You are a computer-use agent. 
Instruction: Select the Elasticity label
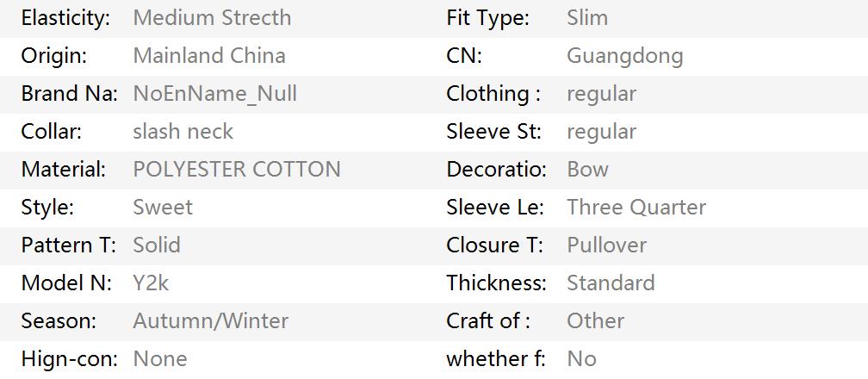tap(65, 18)
